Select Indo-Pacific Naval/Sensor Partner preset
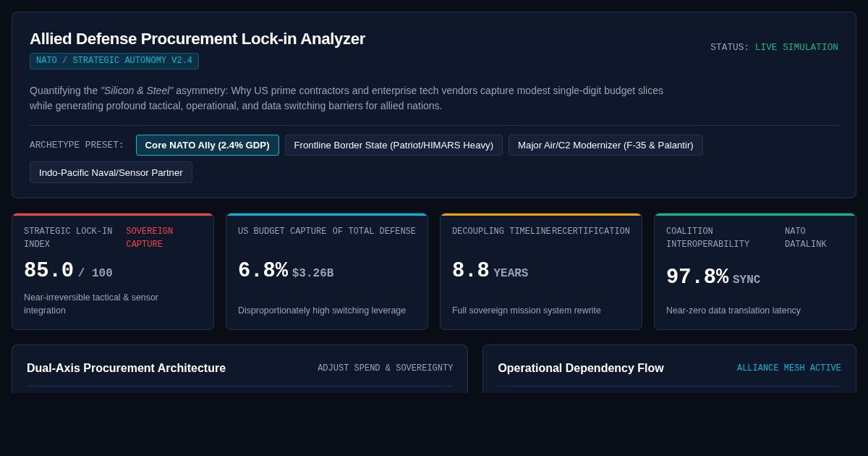Viewport: 868px width, 456px height. coord(111,172)
